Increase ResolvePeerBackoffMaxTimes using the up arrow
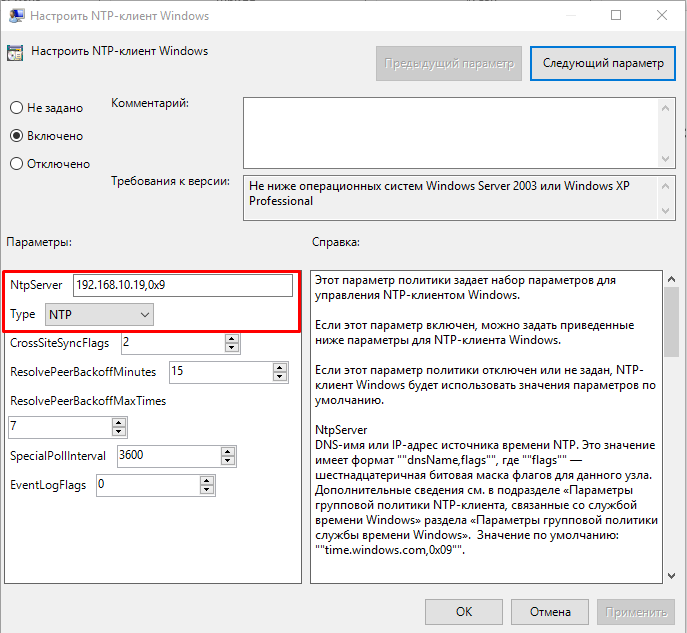The height and width of the screenshot is (633, 687). click(x=120, y=423)
